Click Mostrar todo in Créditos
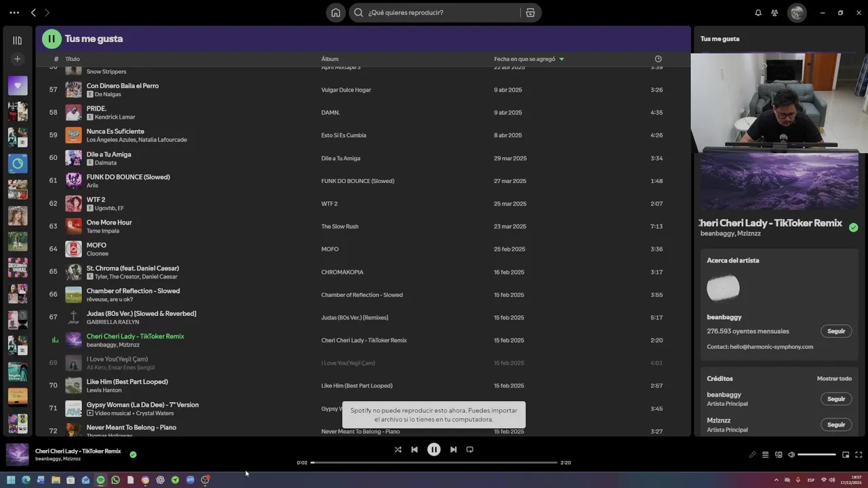This screenshot has width=868, height=488. (x=834, y=379)
